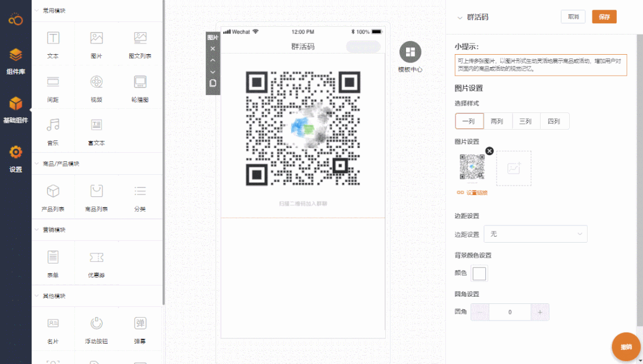The image size is (643, 364).
Task: Switch to the 两列 layout style
Action: pos(498,121)
